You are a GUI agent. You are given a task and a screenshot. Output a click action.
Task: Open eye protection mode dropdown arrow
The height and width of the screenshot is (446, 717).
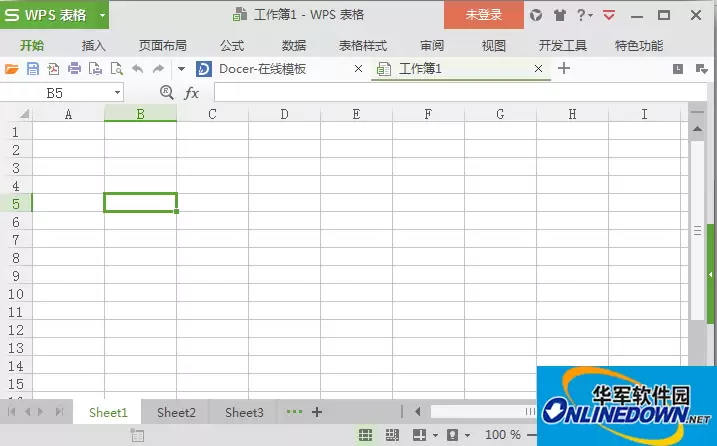[x=467, y=435]
